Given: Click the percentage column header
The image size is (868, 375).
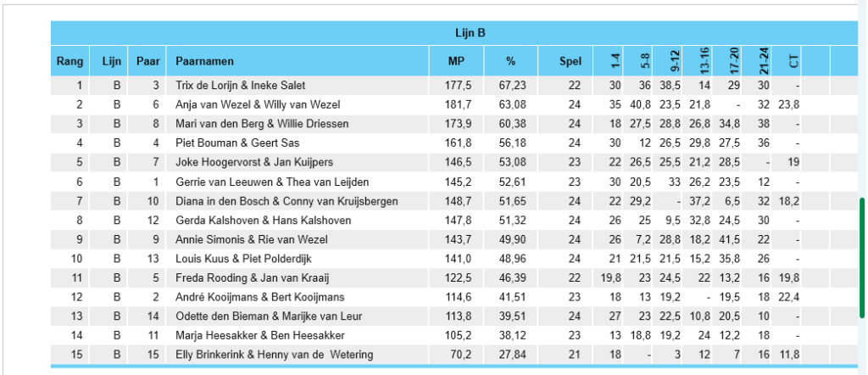Looking at the screenshot, I should tap(510, 61).
